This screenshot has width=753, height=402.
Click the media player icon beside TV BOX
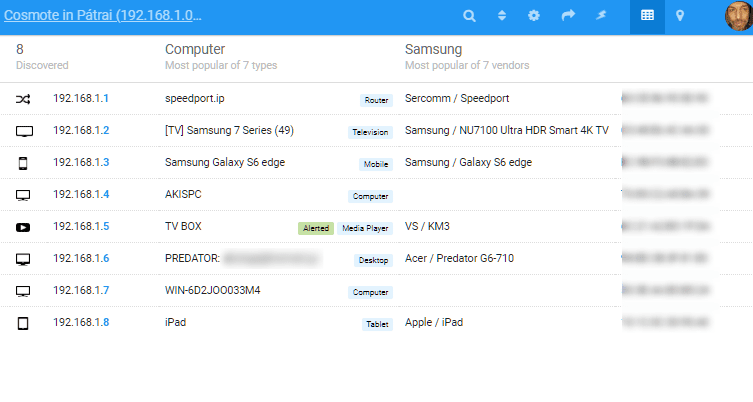coord(23,227)
